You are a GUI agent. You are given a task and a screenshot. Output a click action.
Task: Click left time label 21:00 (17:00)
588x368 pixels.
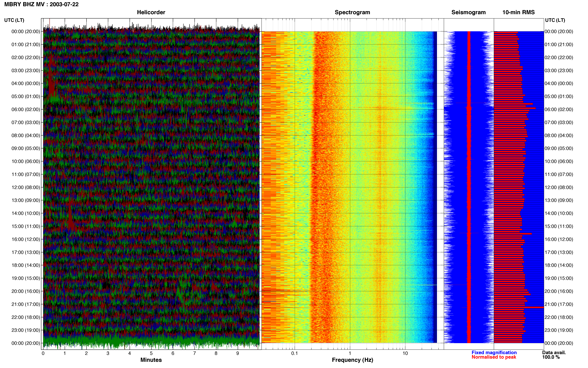26,304
